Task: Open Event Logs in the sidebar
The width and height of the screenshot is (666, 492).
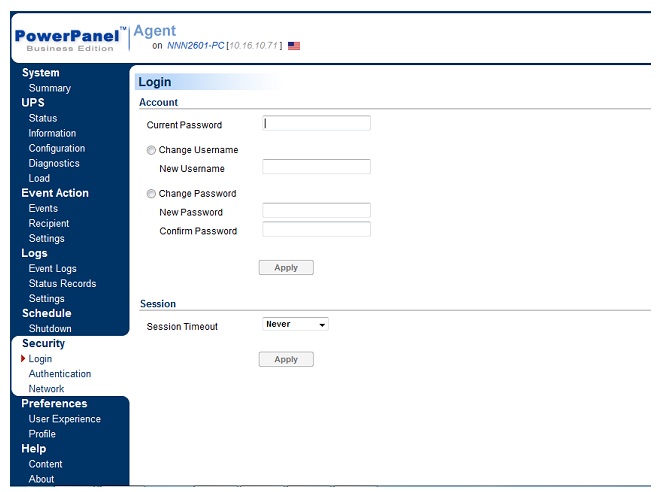Action: click(52, 269)
